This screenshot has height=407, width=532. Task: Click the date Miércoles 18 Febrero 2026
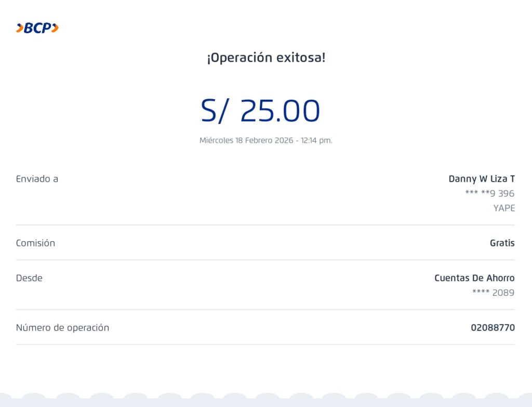[x=246, y=140]
